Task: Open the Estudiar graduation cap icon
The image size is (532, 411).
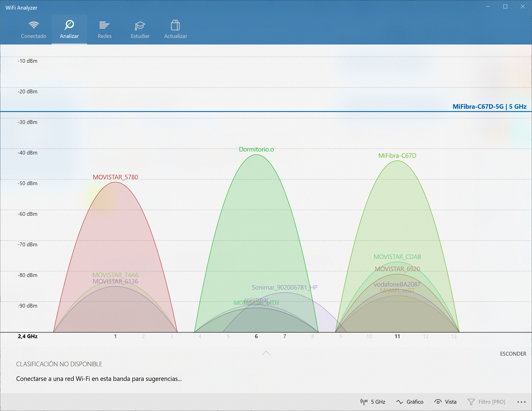Action: pyautogui.click(x=140, y=25)
